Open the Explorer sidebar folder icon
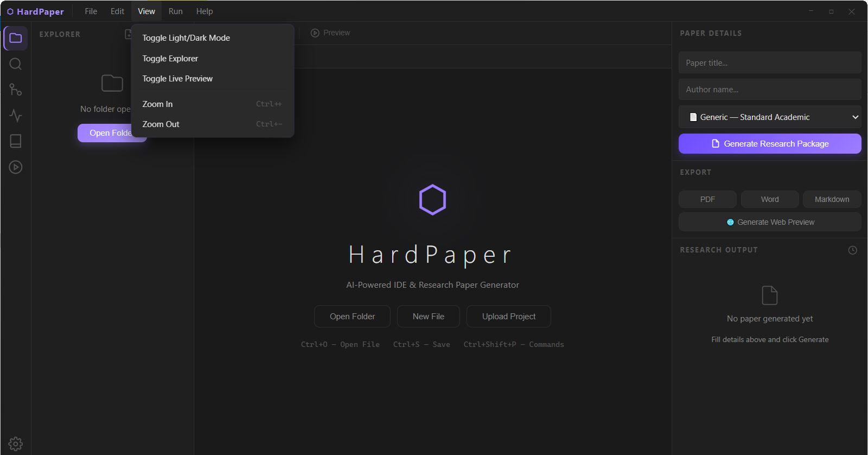 point(16,38)
